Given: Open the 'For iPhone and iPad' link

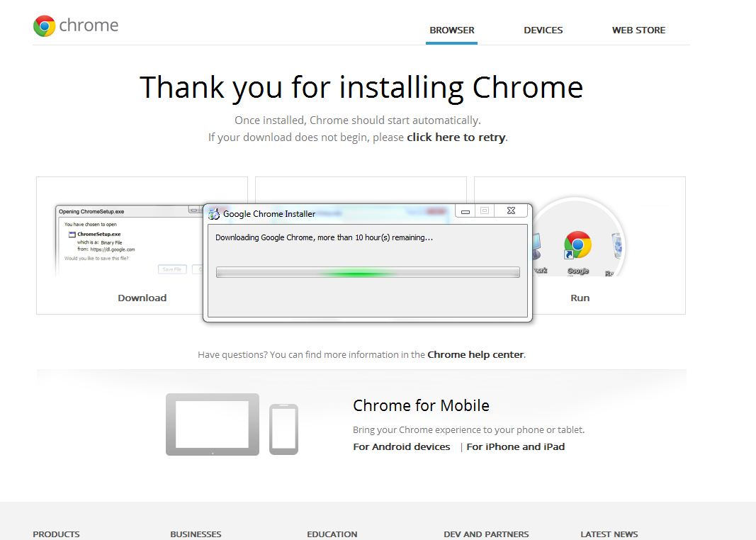Looking at the screenshot, I should click(x=515, y=447).
